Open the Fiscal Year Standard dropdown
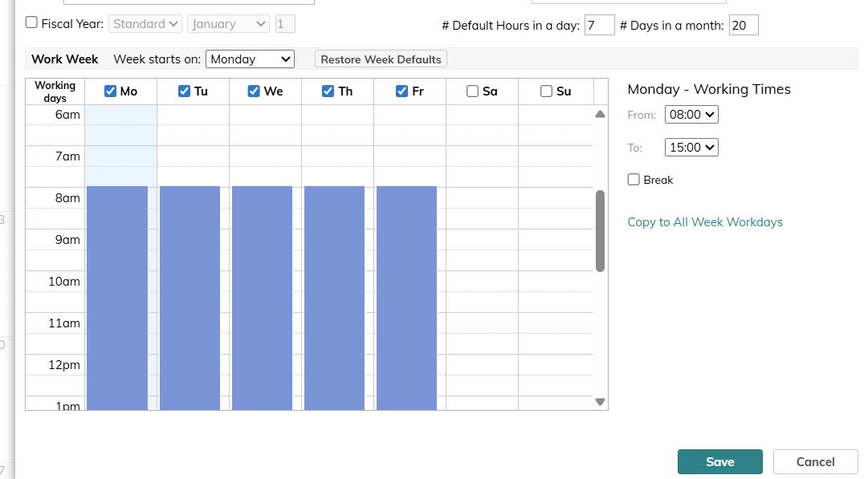 tap(145, 24)
